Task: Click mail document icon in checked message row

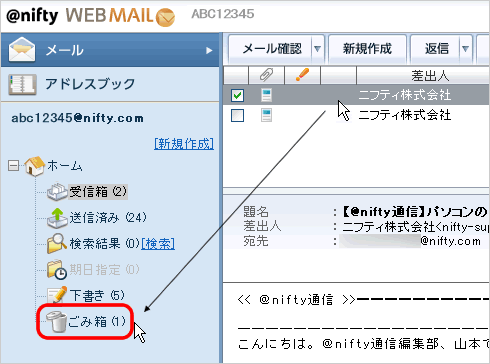Action: [266, 95]
